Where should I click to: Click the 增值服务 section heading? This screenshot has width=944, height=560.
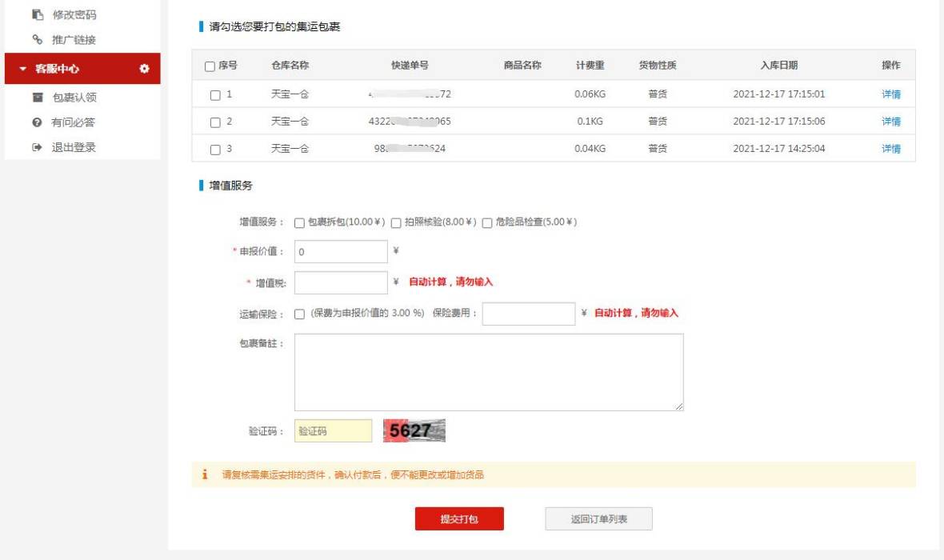pos(230,186)
